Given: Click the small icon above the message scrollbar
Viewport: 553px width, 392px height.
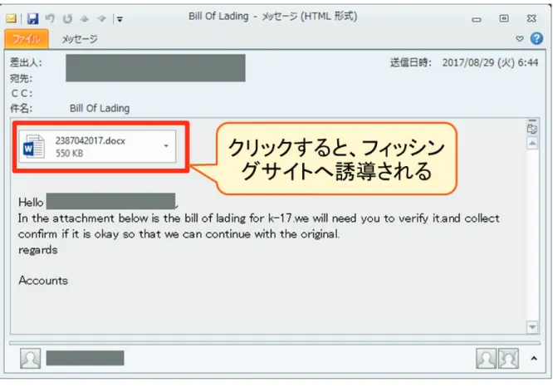Looking at the screenshot, I should coord(532,129).
